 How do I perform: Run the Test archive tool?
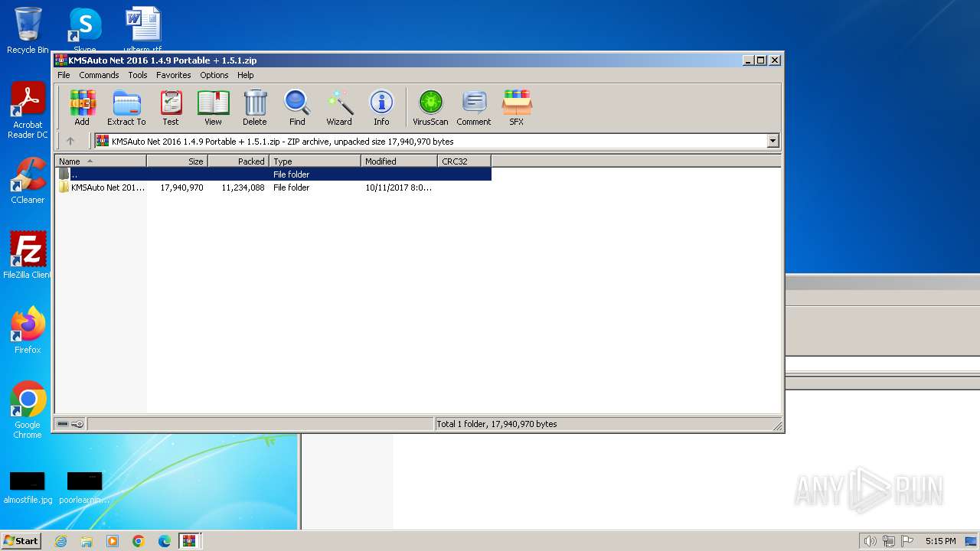point(171,107)
